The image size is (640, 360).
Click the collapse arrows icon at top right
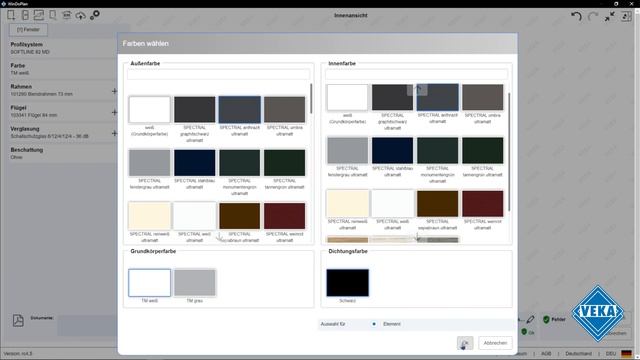pyautogui.click(x=609, y=16)
